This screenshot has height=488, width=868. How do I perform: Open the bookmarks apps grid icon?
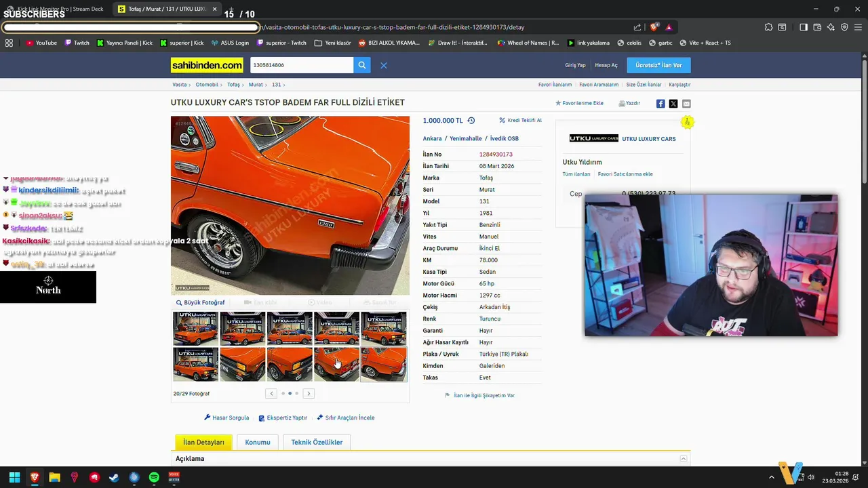point(9,43)
